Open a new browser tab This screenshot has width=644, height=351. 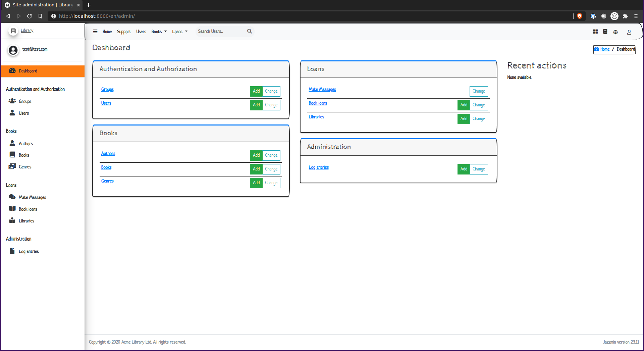89,5
